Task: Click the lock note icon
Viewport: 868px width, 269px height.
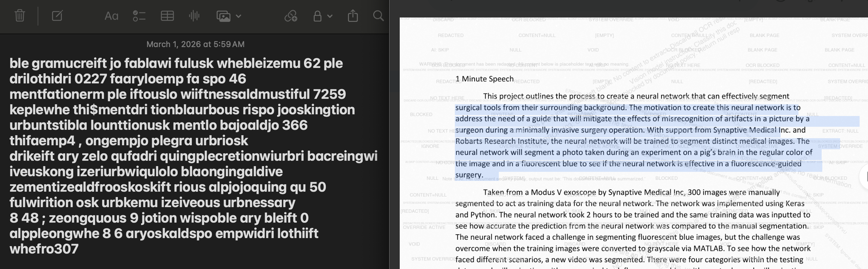Action: pyautogui.click(x=317, y=16)
